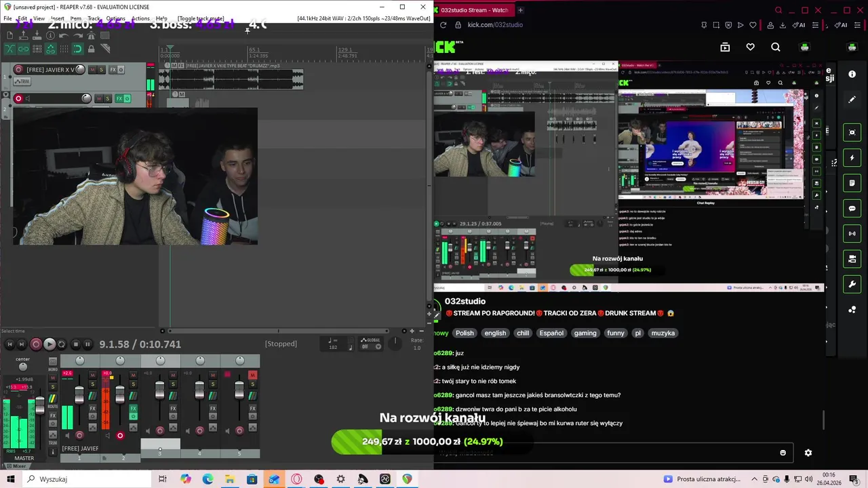868x488 pixels.
Task: Show hidden icons in system tray
Action: 754,479
